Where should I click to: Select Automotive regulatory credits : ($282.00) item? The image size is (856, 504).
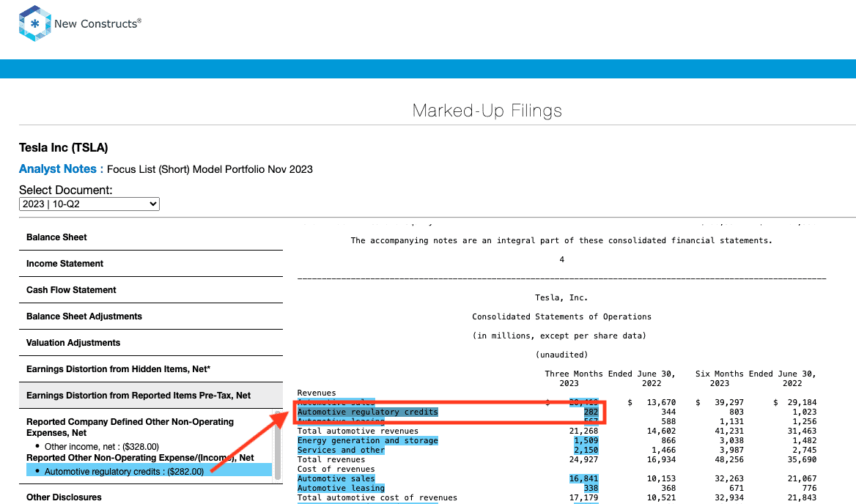[x=149, y=471]
